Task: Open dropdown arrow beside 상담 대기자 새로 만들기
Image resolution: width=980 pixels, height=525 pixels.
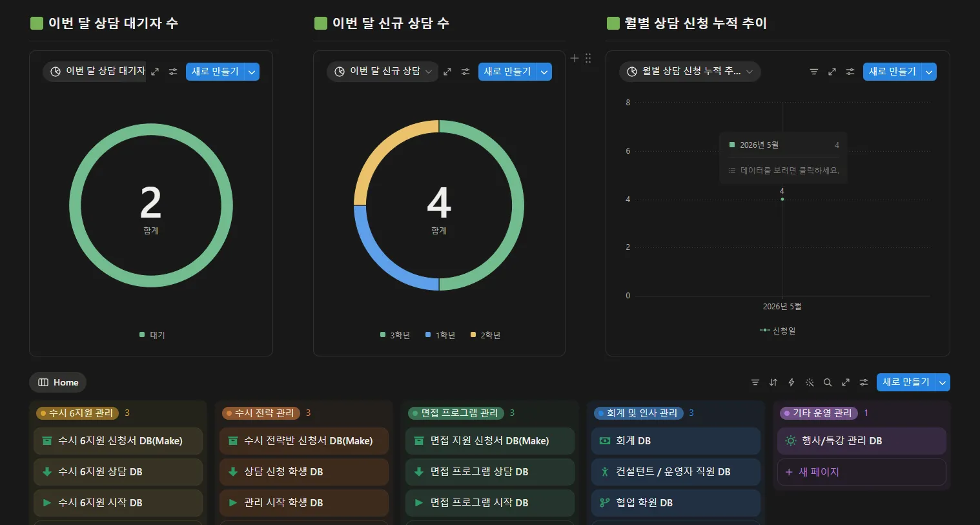Action: click(x=252, y=72)
